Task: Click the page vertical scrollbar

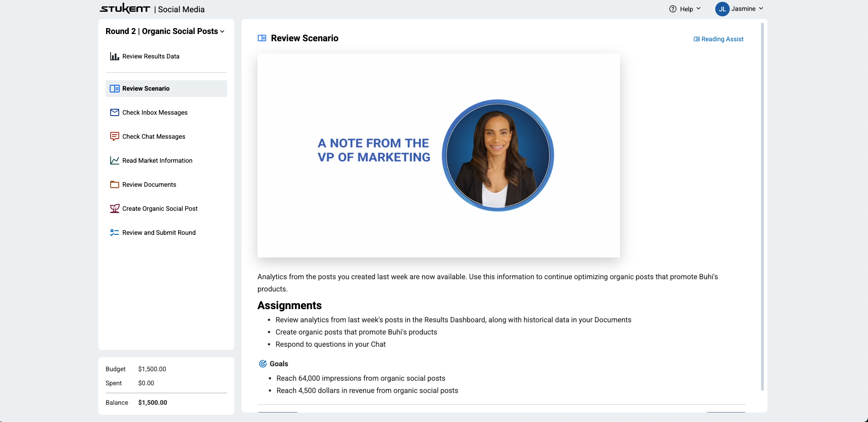Action: click(762, 206)
